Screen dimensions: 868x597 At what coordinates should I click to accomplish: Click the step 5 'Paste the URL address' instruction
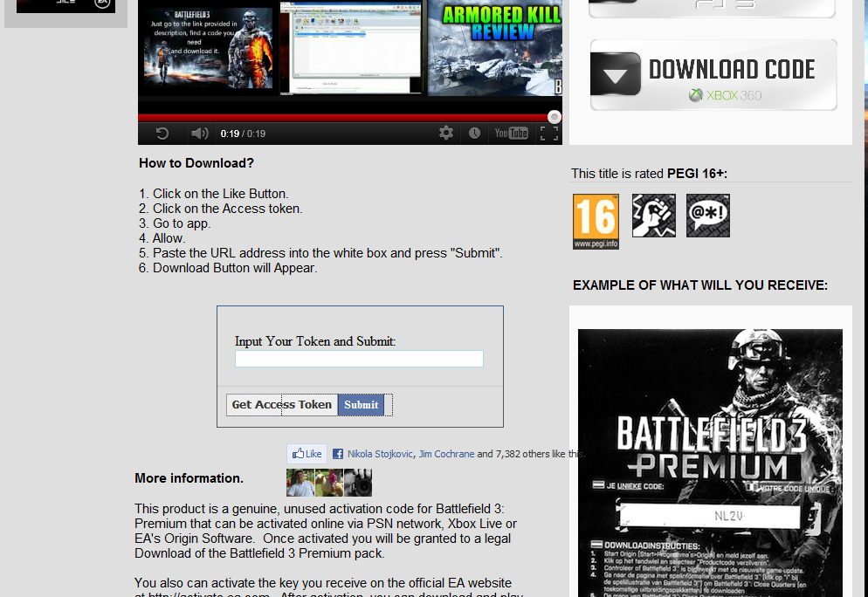pyautogui.click(x=321, y=253)
